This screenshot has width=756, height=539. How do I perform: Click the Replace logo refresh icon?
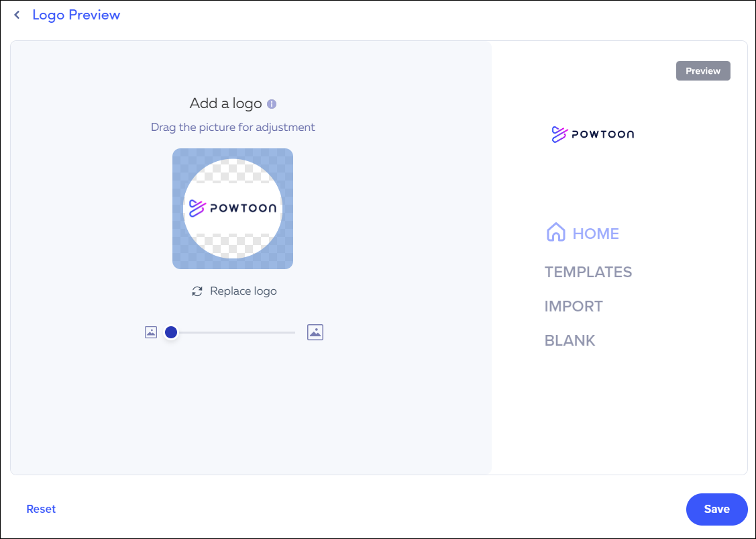pos(196,291)
